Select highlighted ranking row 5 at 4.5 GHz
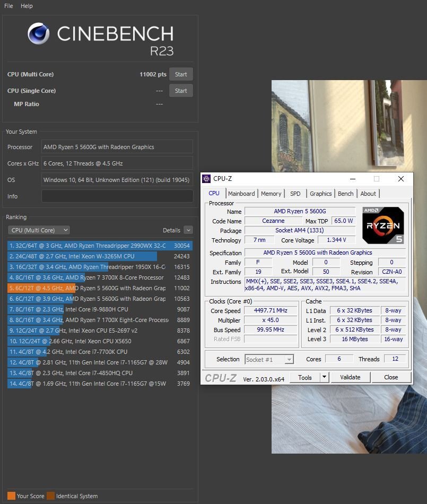 coord(100,288)
